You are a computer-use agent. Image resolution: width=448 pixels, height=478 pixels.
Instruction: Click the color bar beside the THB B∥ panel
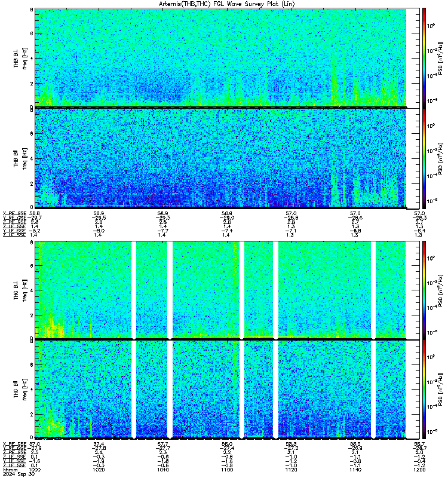pos(424,158)
